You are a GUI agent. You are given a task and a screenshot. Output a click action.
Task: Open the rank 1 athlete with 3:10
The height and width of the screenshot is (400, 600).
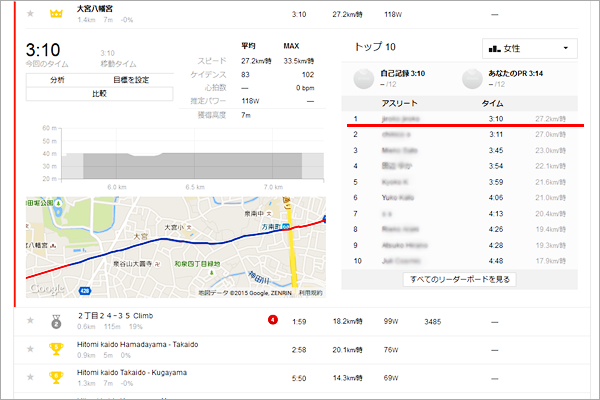tap(401, 119)
